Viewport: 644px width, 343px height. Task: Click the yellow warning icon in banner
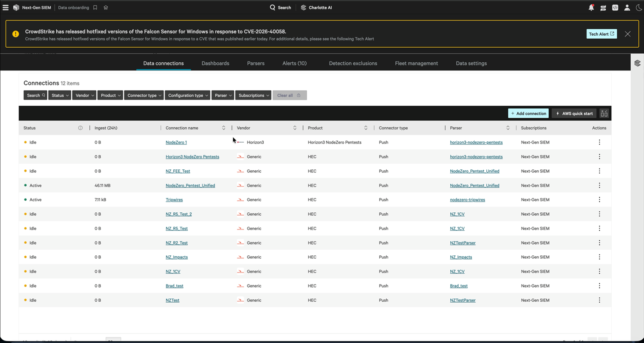click(15, 34)
